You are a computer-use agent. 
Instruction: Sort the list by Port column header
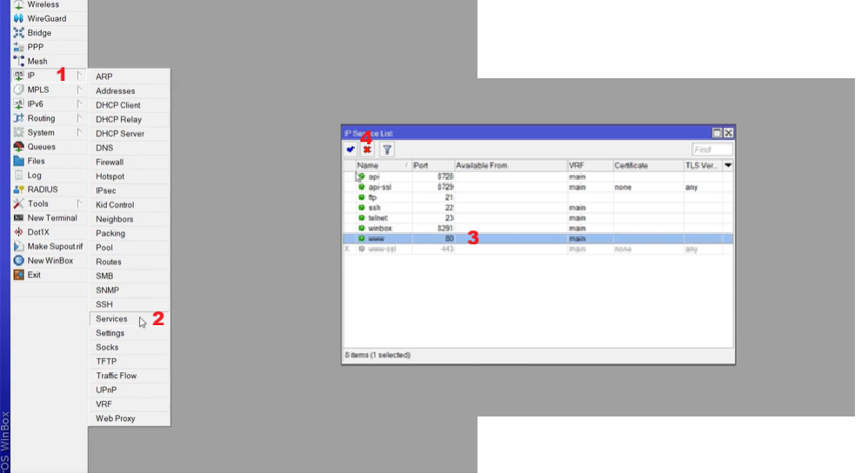[431, 165]
